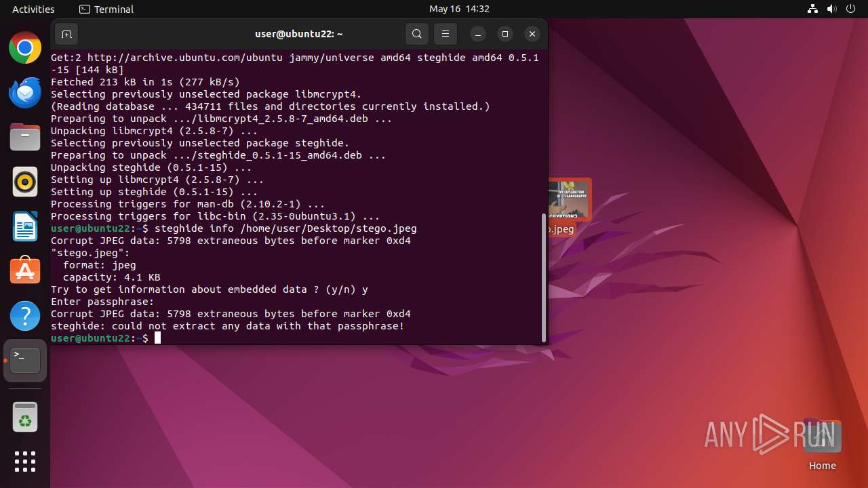Open the Trash icon in dock
This screenshot has height=488, width=868.
point(25,417)
